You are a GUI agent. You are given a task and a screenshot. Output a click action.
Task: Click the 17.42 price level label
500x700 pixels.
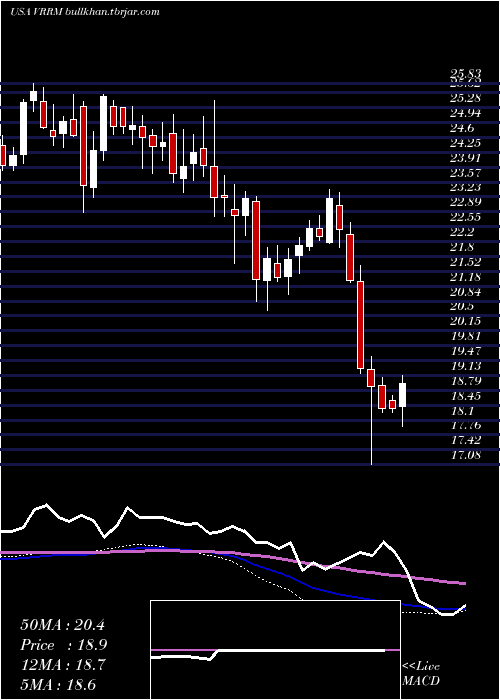tap(466, 440)
